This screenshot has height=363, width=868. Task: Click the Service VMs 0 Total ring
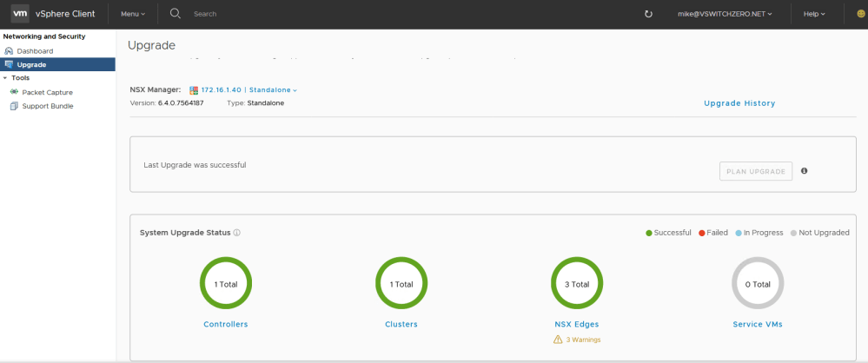(758, 284)
